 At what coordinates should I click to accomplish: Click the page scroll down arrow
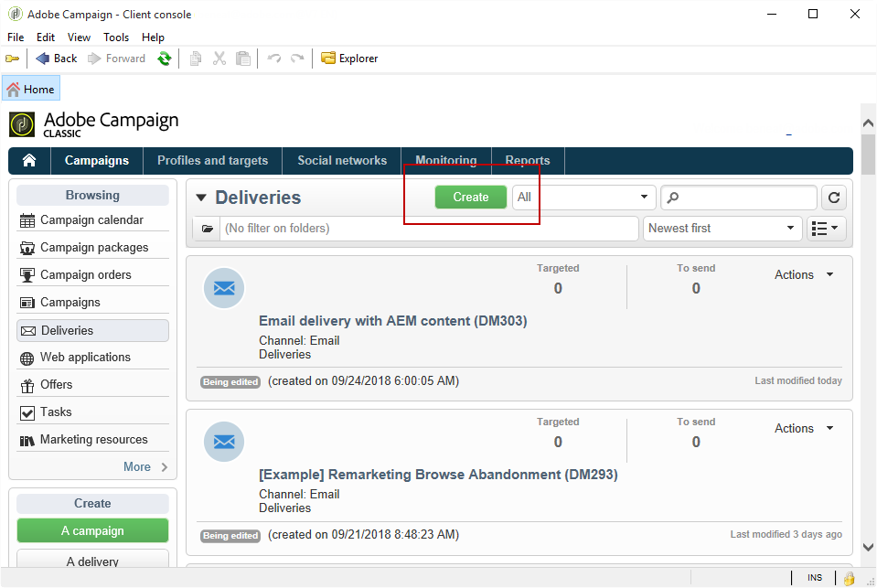pos(868,547)
